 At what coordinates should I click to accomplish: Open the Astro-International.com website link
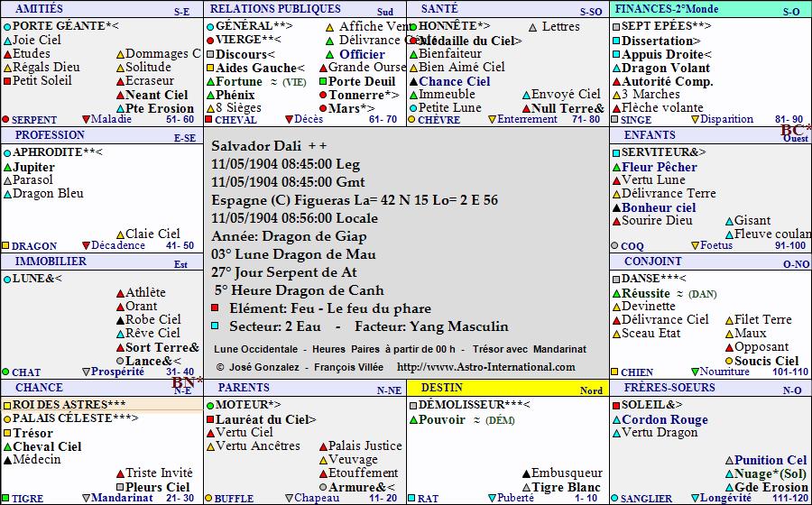click(486, 367)
